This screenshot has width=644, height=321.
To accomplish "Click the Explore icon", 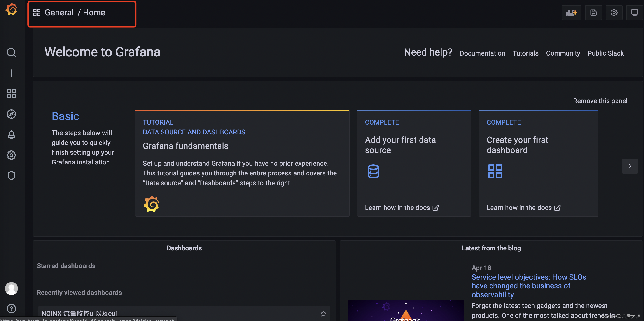I will pyautogui.click(x=11, y=114).
